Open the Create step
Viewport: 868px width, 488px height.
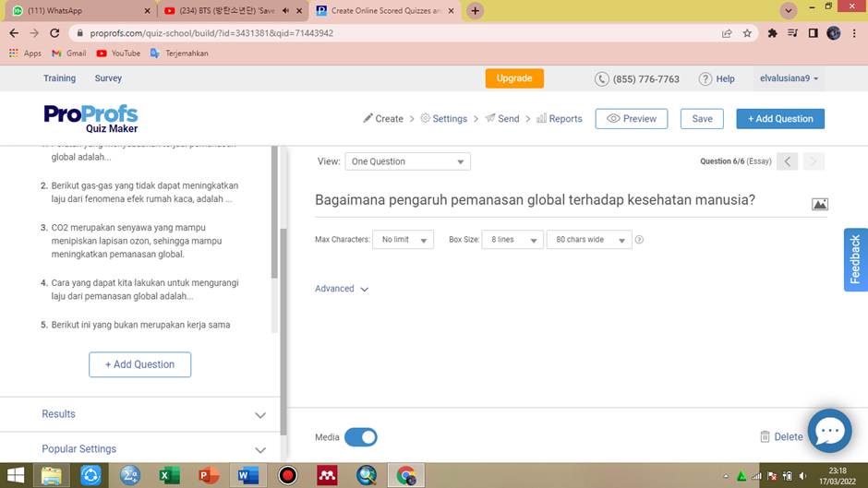383,118
